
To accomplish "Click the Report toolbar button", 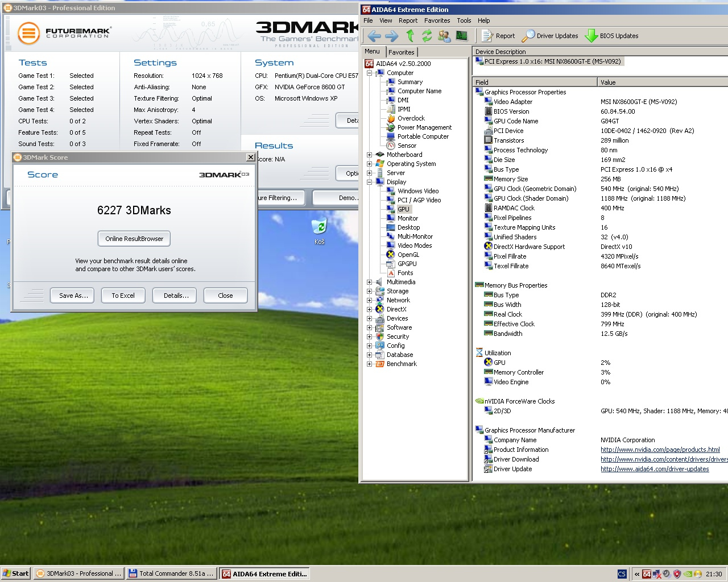I will tap(498, 36).
